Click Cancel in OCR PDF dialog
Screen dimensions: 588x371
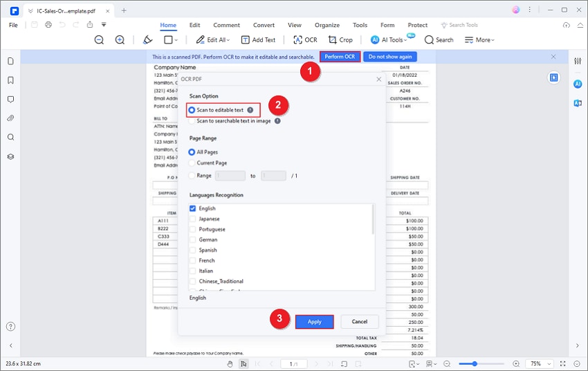point(360,321)
